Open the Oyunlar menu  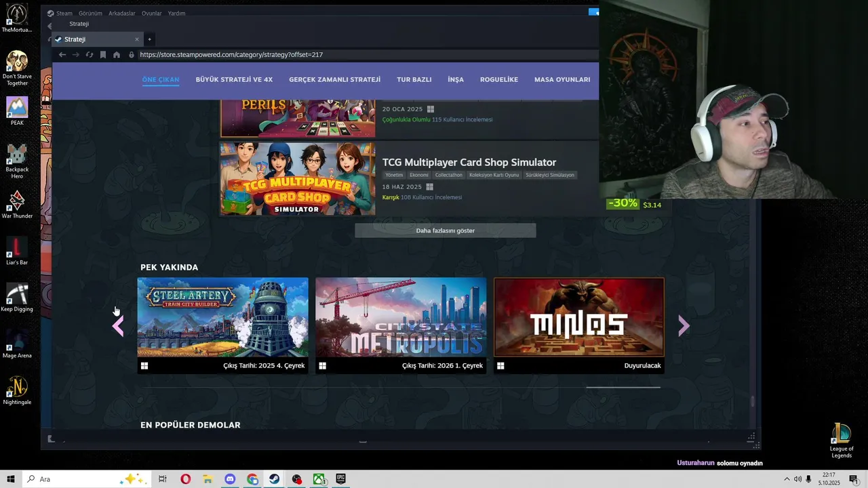coord(151,13)
